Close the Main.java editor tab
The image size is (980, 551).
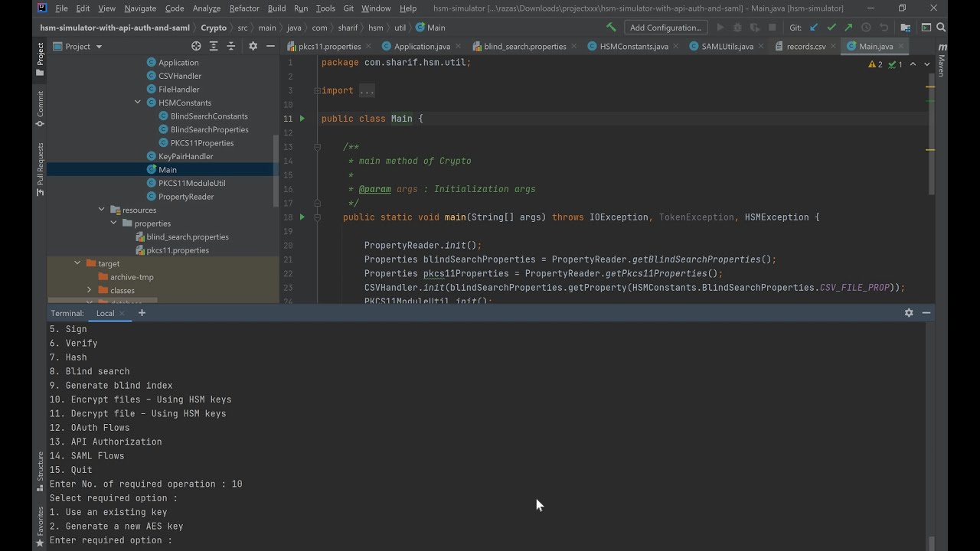tap(901, 46)
